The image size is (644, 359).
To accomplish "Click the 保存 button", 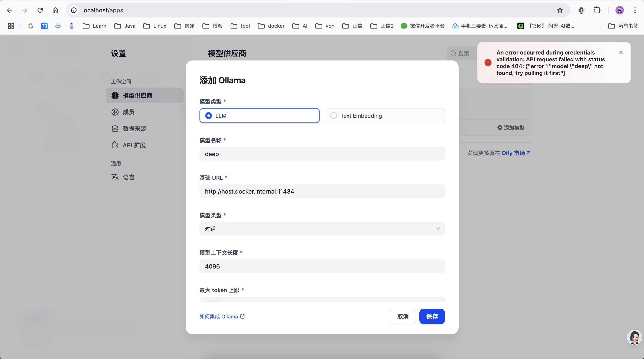I will (x=432, y=316).
